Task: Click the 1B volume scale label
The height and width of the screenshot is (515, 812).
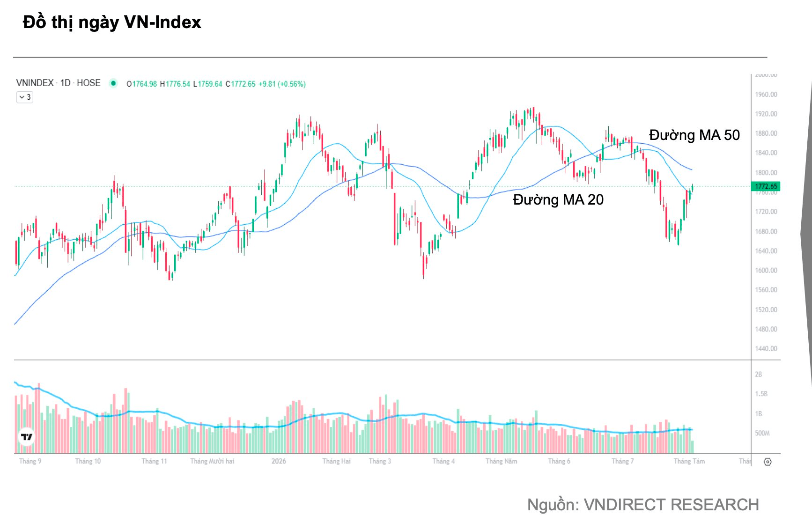Action: (x=758, y=414)
